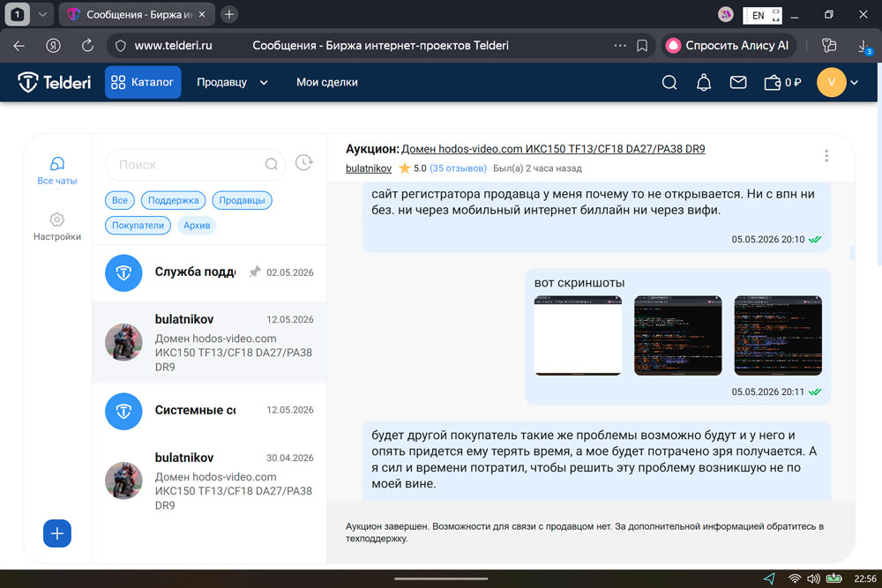882x588 pixels.
Task: Open Wi-Fi settings in system tray
Action: [795, 578]
